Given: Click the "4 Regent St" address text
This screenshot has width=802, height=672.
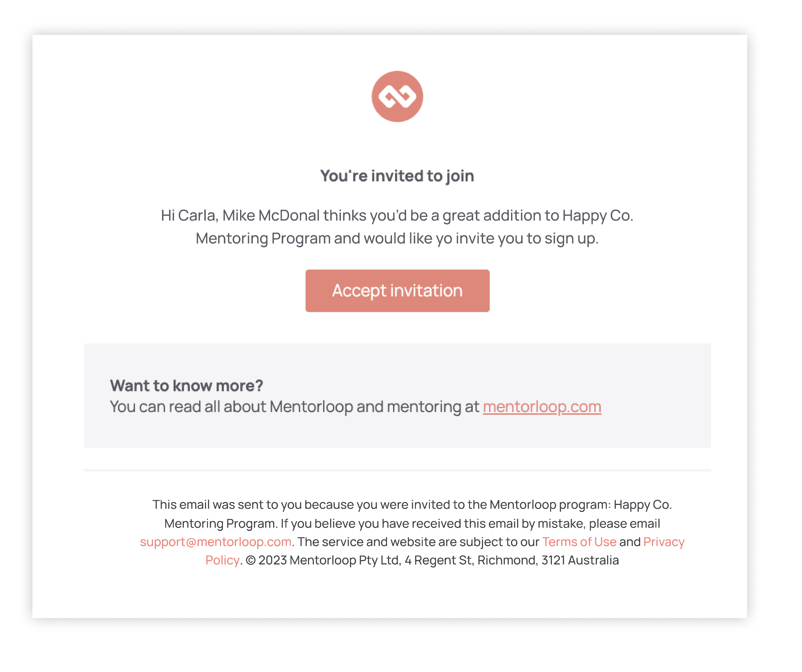Looking at the screenshot, I should [x=439, y=560].
